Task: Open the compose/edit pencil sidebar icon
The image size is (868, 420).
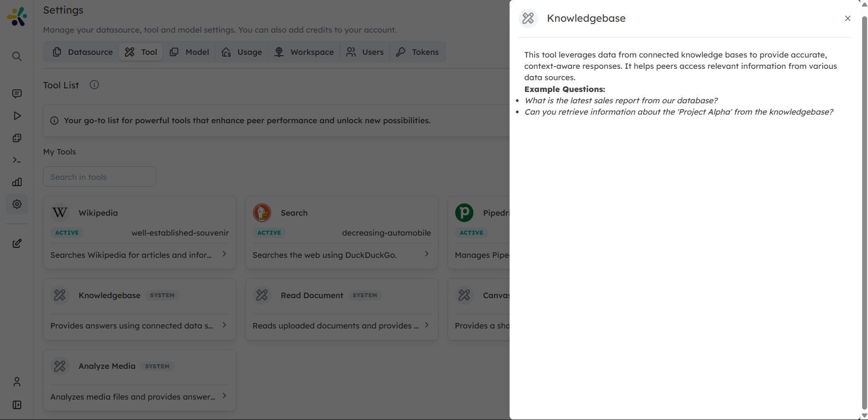Action: coord(17,243)
